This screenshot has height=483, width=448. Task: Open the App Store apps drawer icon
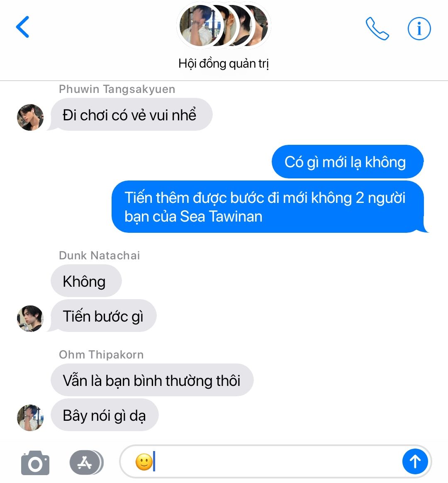86,462
